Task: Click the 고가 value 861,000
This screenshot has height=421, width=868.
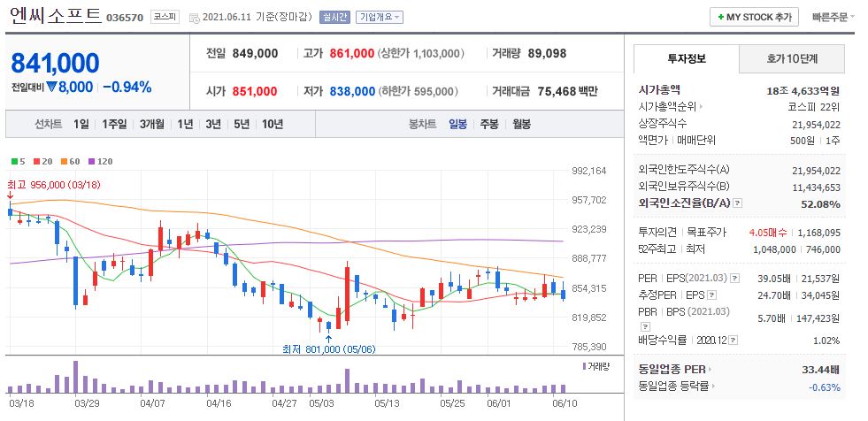Action: click(x=351, y=54)
